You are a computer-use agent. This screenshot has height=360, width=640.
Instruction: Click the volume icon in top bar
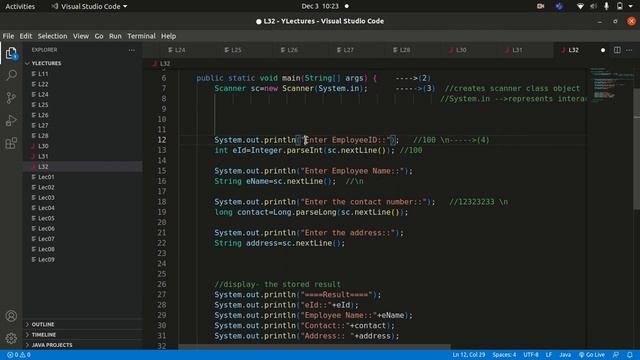pyautogui.click(x=593, y=6)
